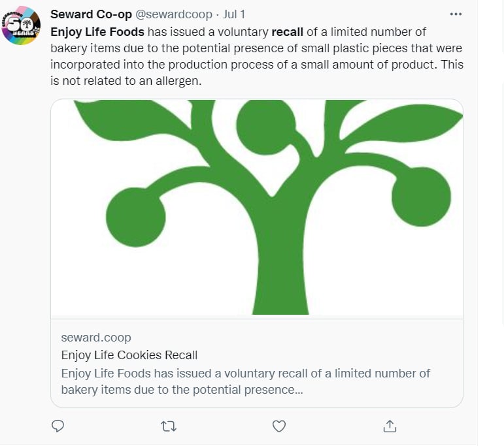This screenshot has height=446, width=504.
Task: Click the right-side green circle on the tree logo
Action: tap(421, 197)
